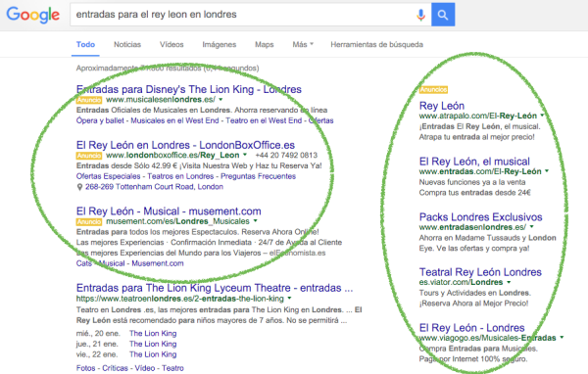The image size is (588, 374).
Task: Switch to Vídeos tab
Action: point(171,45)
